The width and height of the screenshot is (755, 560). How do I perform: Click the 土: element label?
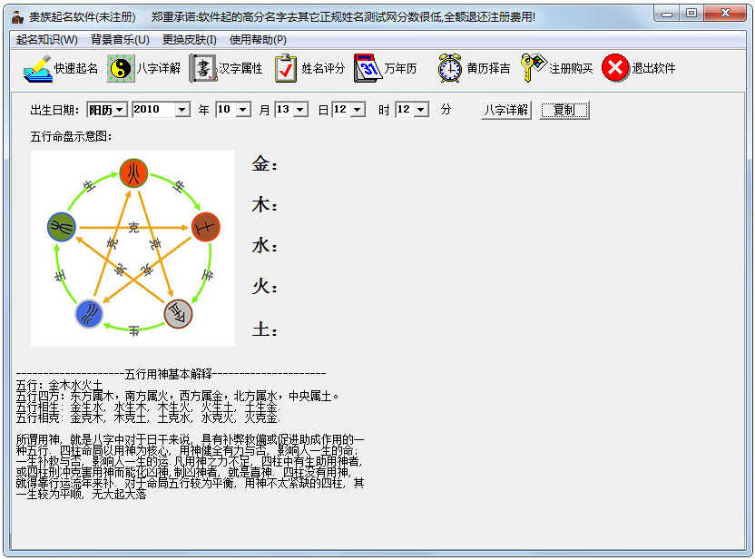tap(265, 329)
